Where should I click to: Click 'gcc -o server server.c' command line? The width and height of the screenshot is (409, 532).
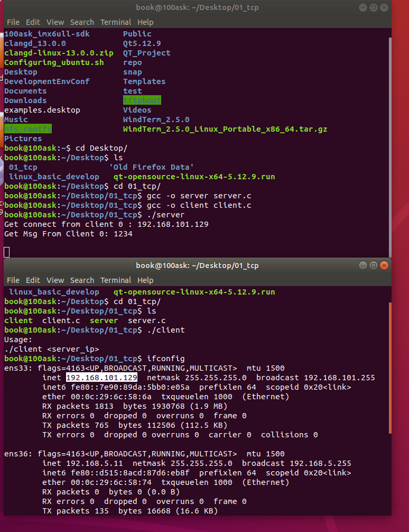(199, 196)
